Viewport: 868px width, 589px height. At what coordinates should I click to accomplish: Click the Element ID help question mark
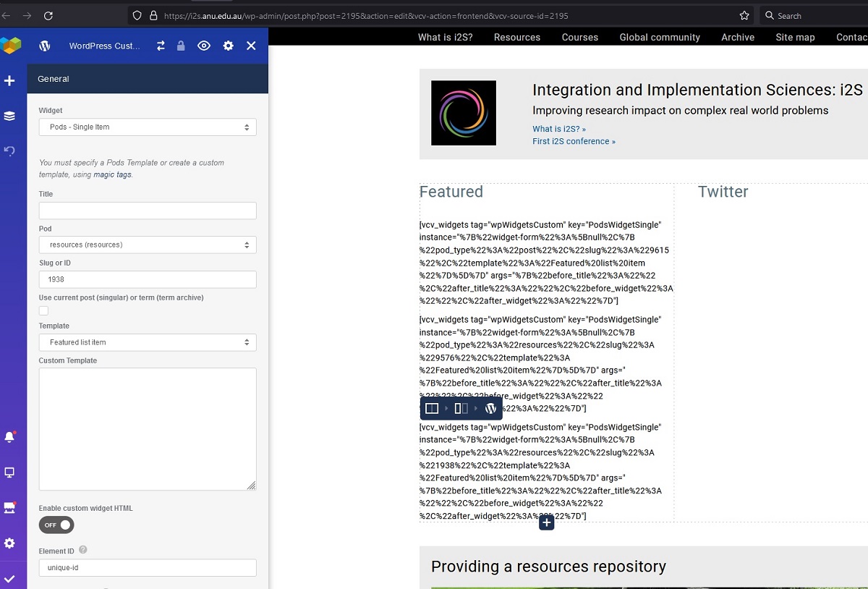(83, 550)
